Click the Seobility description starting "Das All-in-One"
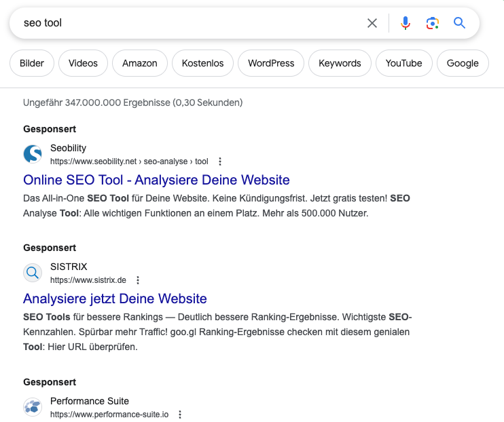The height and width of the screenshot is (422, 504). pos(216,206)
